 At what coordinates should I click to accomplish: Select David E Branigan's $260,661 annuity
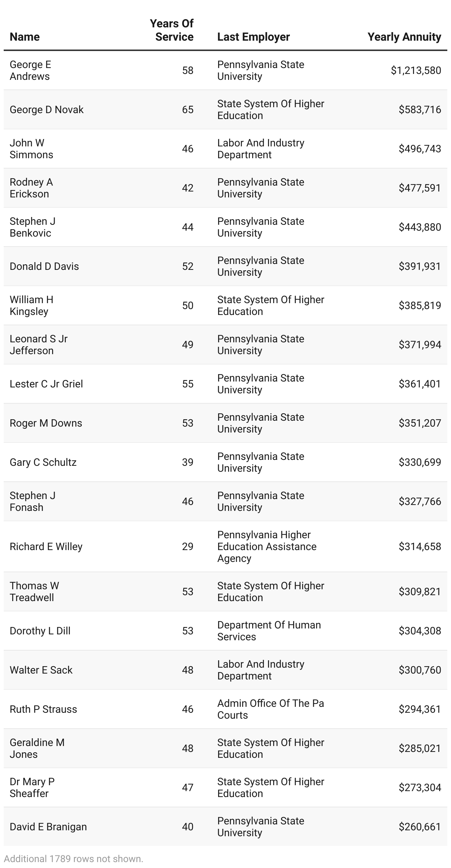(x=420, y=827)
